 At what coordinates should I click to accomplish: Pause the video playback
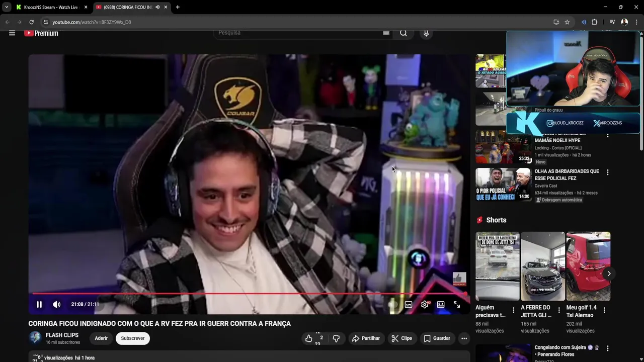point(39,304)
